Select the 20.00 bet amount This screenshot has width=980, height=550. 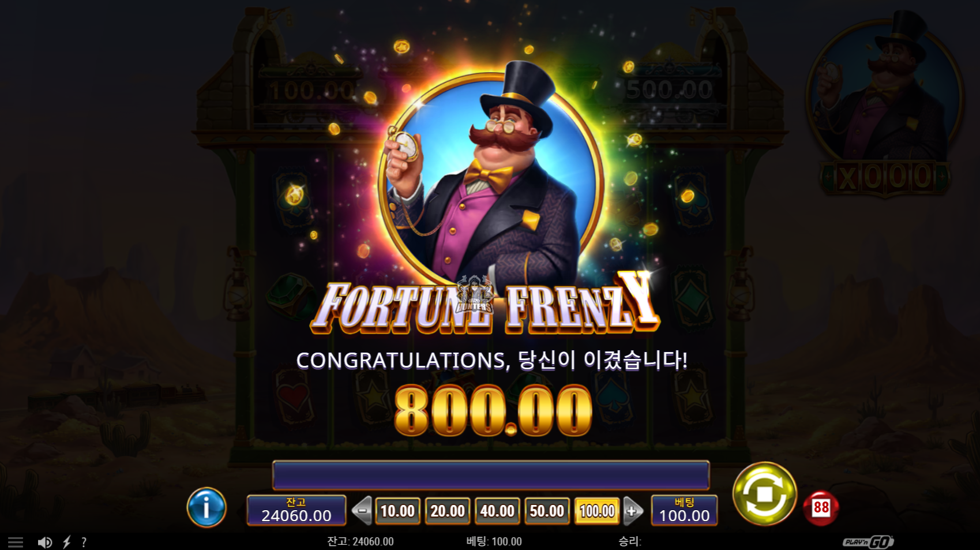tap(448, 511)
